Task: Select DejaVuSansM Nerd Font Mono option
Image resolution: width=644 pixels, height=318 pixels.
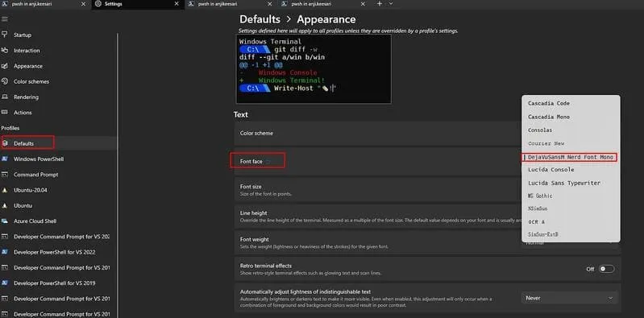Action: 571,157
